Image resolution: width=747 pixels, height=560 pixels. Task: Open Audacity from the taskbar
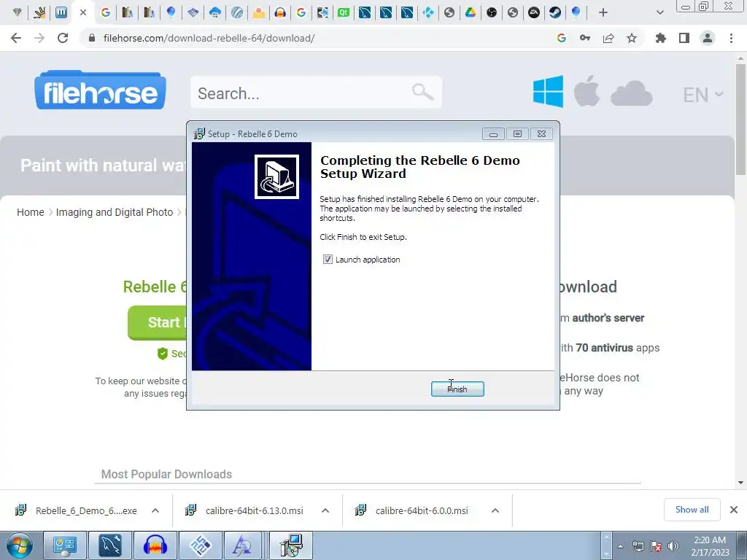coord(155,545)
